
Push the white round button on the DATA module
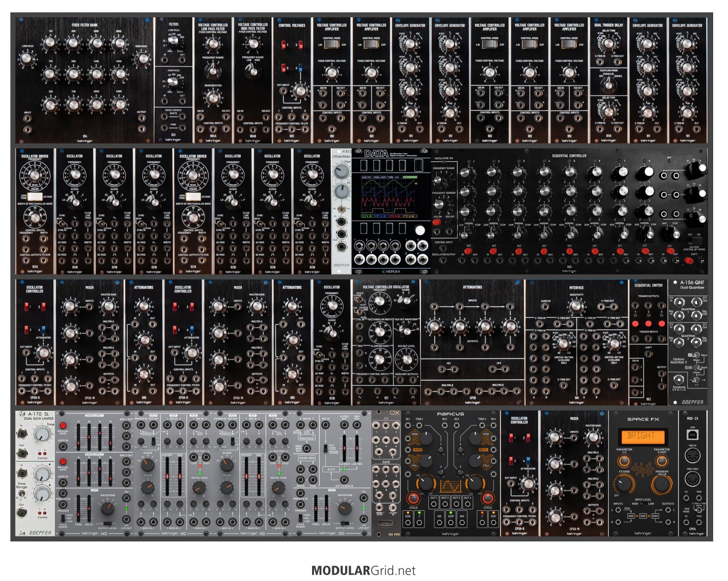pyautogui.click(x=420, y=230)
